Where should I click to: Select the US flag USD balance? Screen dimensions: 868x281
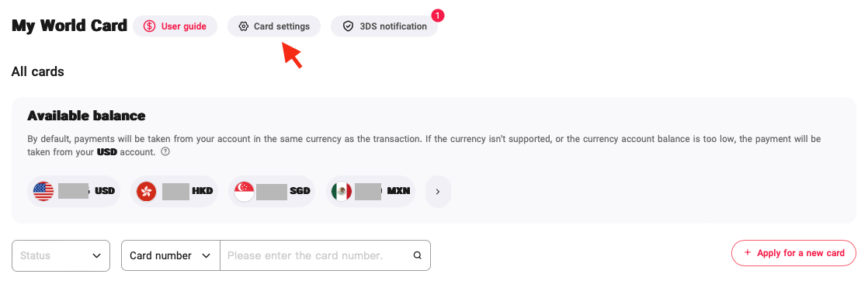(x=74, y=192)
